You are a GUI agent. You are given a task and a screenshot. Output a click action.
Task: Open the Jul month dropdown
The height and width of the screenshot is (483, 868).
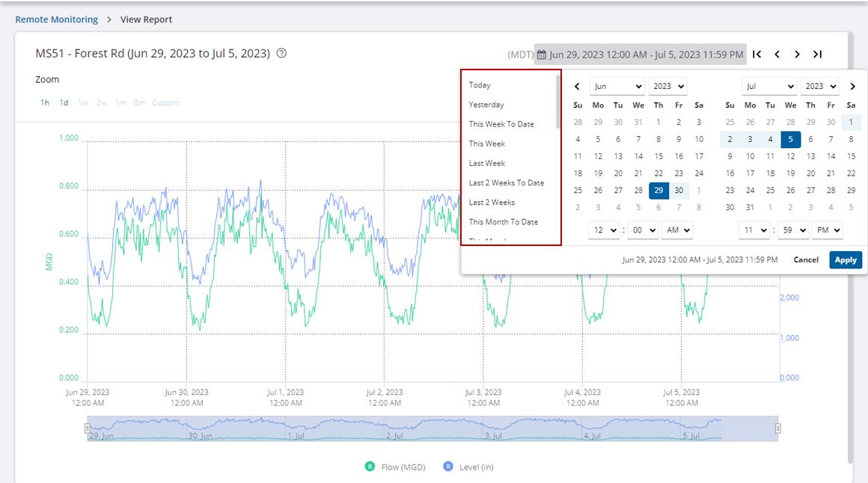769,87
